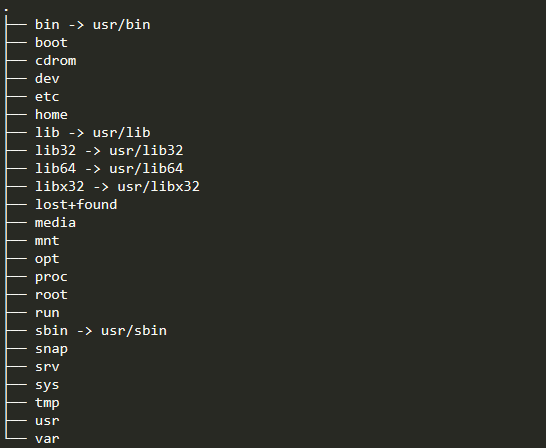Select the boot directory entry
The image size is (546, 448).
click(x=51, y=42)
